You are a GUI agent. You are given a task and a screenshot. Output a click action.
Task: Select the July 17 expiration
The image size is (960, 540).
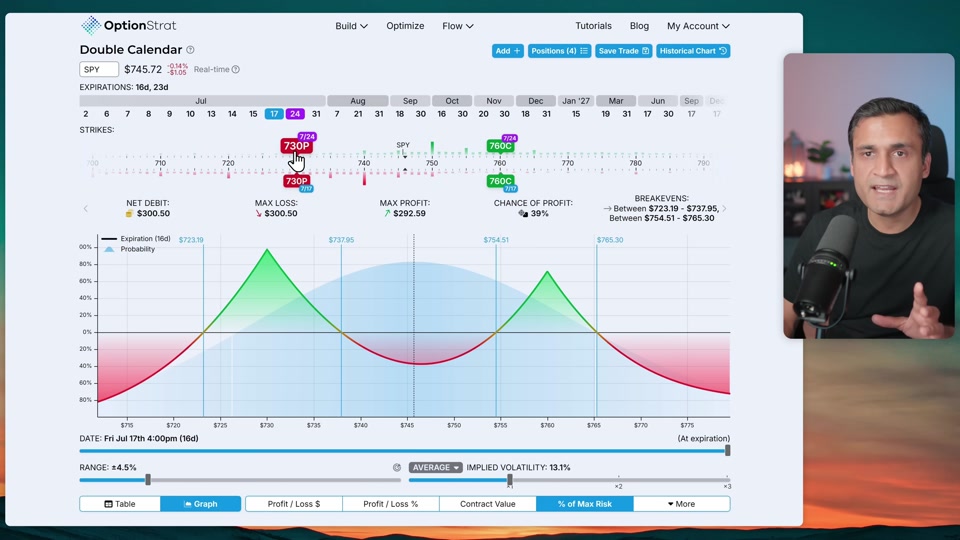click(x=274, y=114)
